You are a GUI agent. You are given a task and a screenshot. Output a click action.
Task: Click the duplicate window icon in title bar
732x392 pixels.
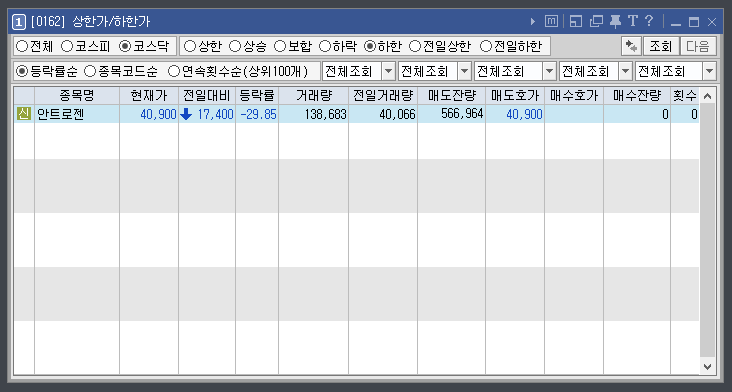[596, 21]
